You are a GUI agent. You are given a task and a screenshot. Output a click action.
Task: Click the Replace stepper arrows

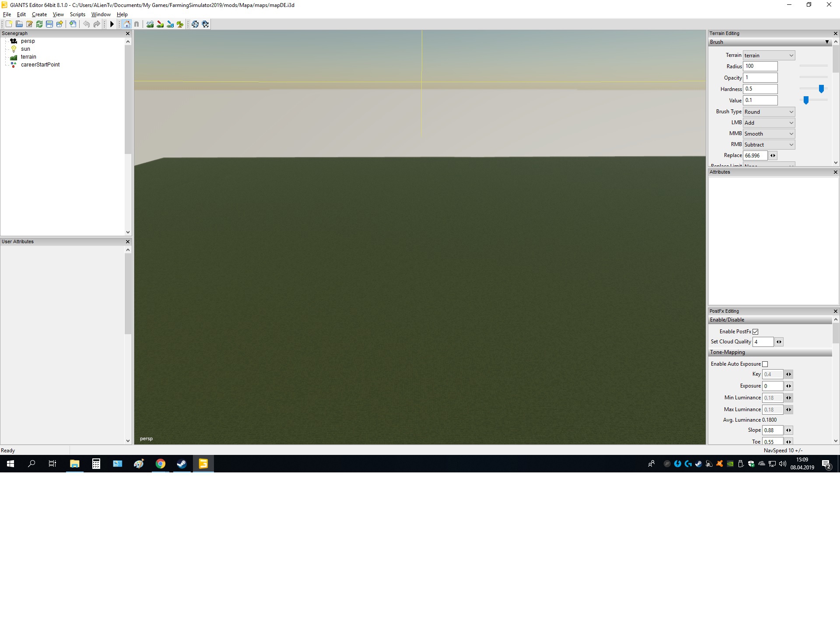(773, 156)
